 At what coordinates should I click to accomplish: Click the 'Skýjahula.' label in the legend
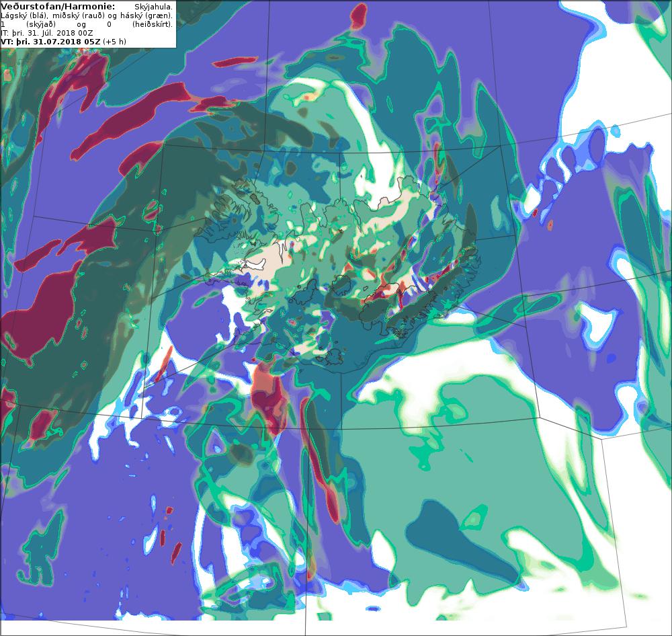click(x=153, y=7)
